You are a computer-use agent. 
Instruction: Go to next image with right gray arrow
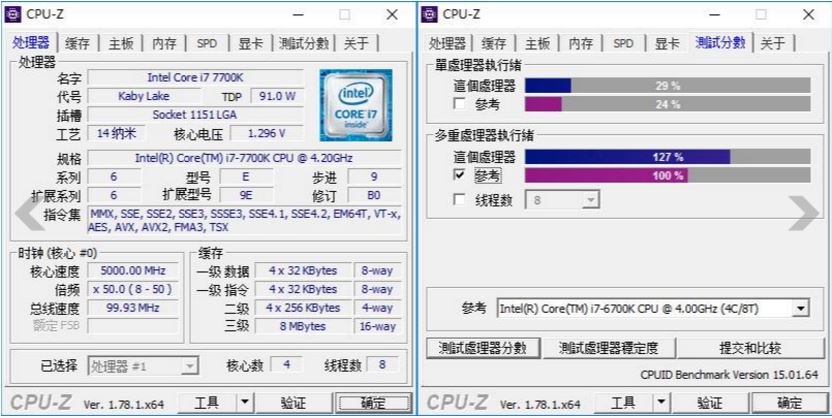click(804, 213)
